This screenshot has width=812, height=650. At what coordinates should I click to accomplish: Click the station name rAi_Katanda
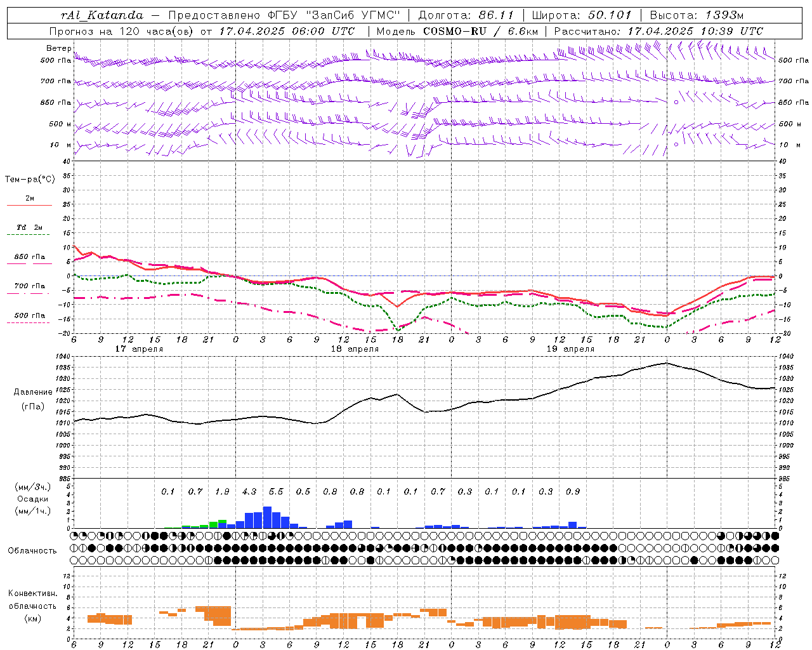(102, 15)
